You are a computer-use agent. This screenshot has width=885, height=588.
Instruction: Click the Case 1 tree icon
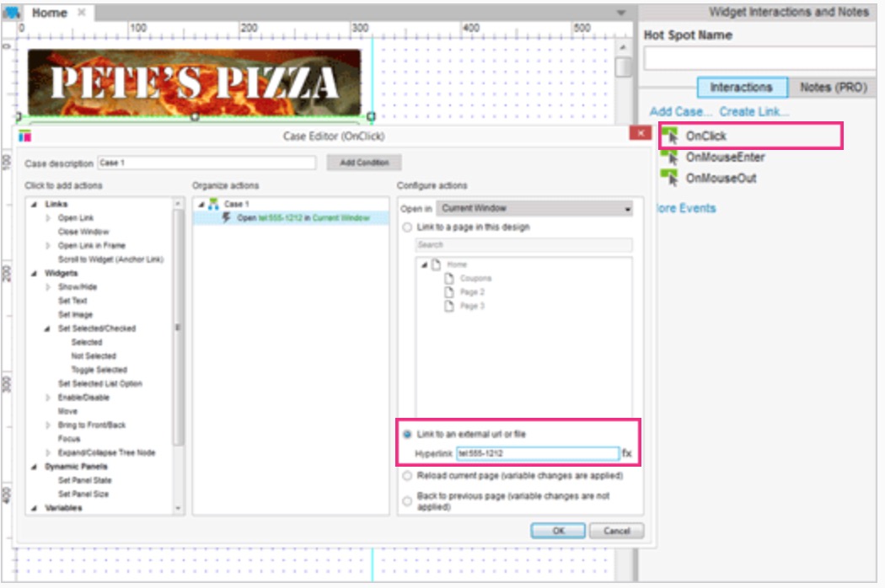coord(213,204)
